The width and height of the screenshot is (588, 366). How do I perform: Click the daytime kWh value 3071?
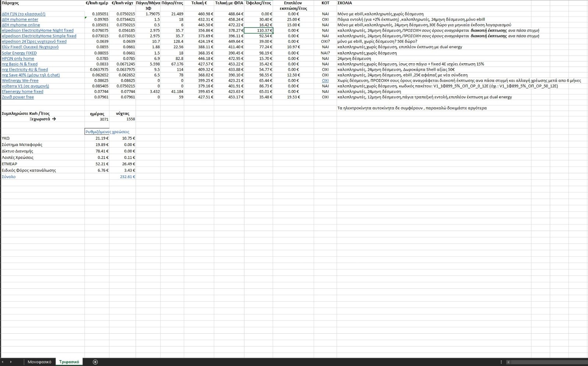(97, 119)
